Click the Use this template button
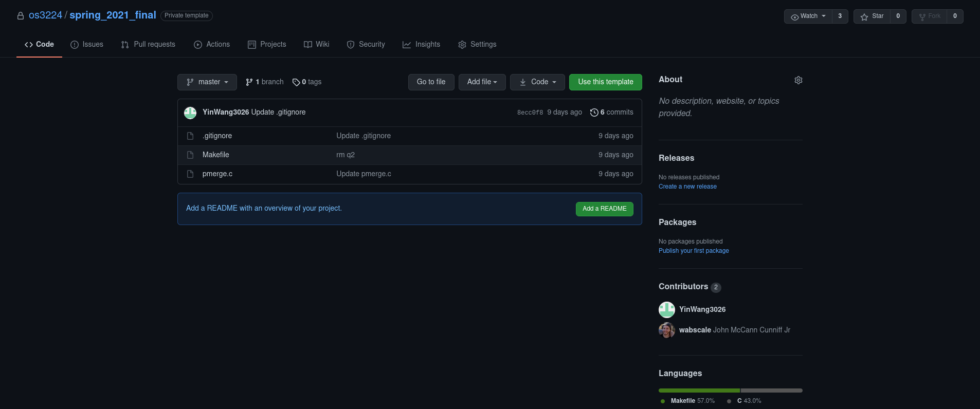Screen dimensions: 980x409 (x=605, y=82)
